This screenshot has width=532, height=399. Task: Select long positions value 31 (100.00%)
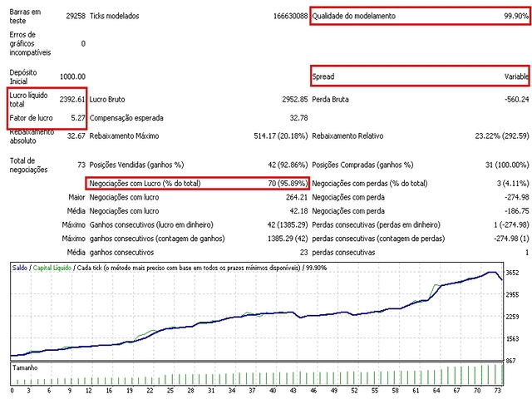(x=507, y=165)
